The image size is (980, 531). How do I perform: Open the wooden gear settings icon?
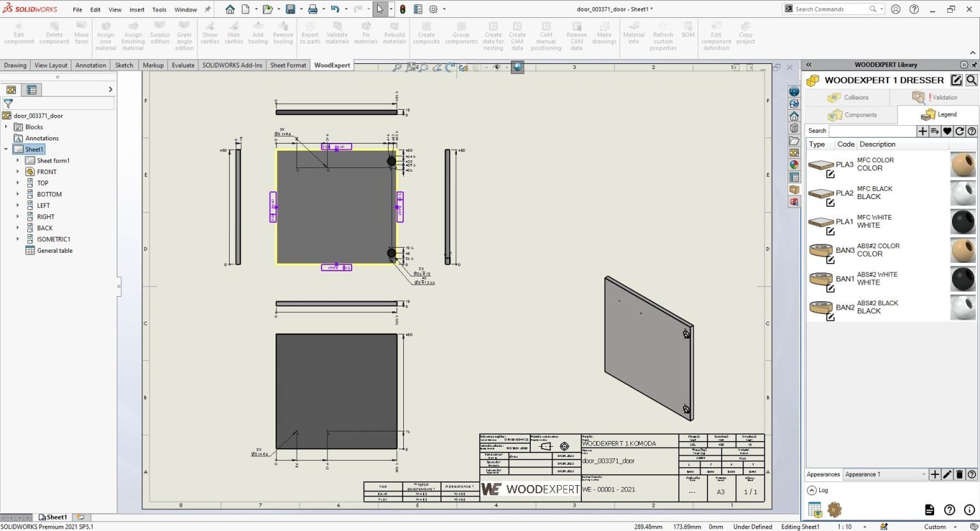tap(835, 509)
